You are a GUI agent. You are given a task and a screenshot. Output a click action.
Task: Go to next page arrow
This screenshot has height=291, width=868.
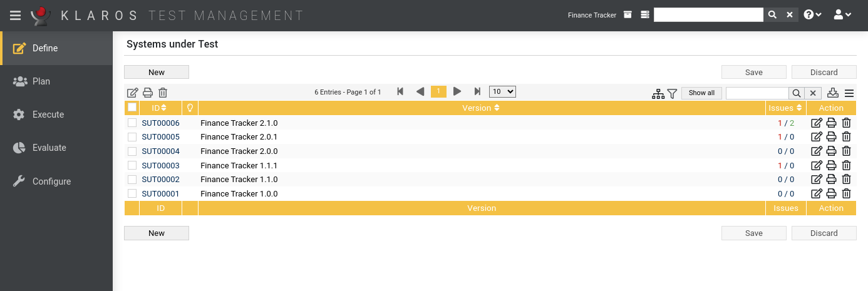pyautogui.click(x=457, y=92)
